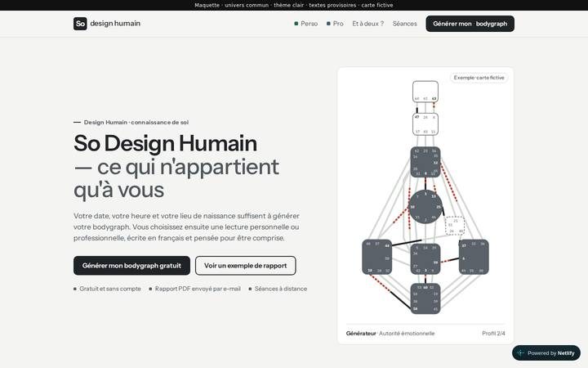The height and width of the screenshot is (368, 588).
Task: Click "— ce qui n'appartient qu'à vous" subtitle
Action: click(176, 178)
